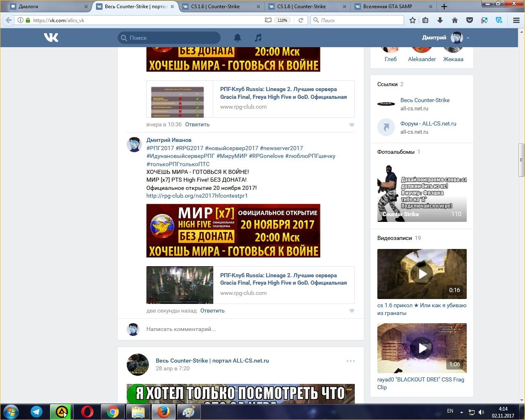Open Opera browser from taskbar
Screen dimensions: 525x420
(87, 412)
